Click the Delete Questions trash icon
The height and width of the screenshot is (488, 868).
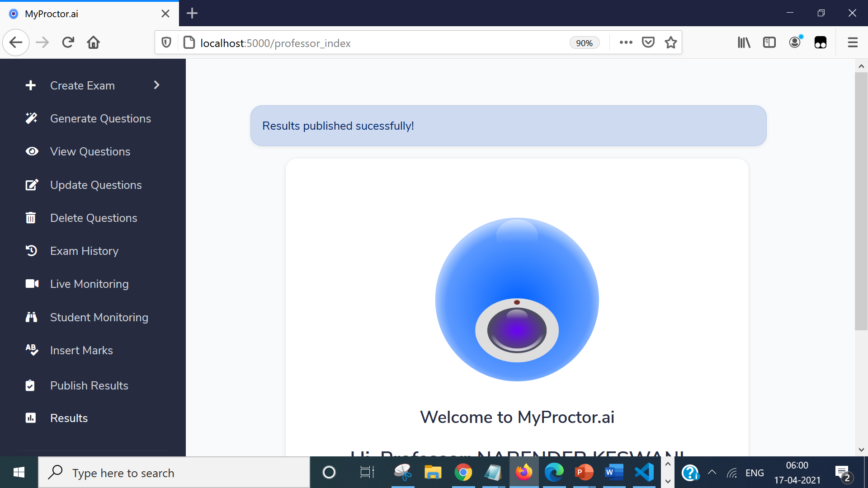tap(31, 218)
